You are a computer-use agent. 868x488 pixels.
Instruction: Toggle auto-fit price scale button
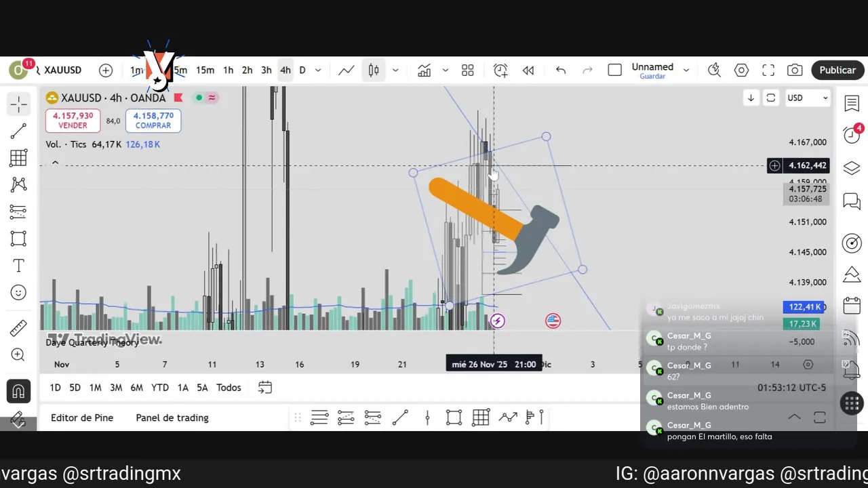771,98
